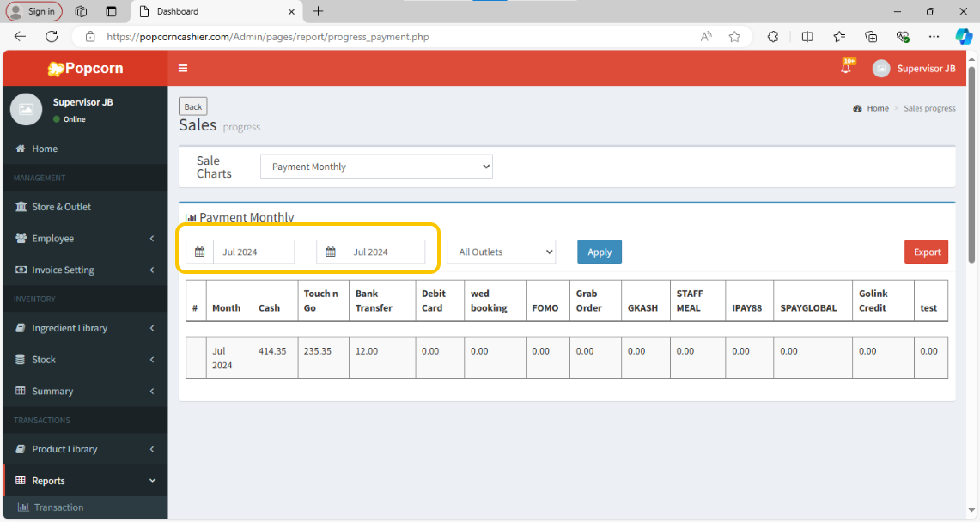Open the notifications bell icon

(x=846, y=68)
